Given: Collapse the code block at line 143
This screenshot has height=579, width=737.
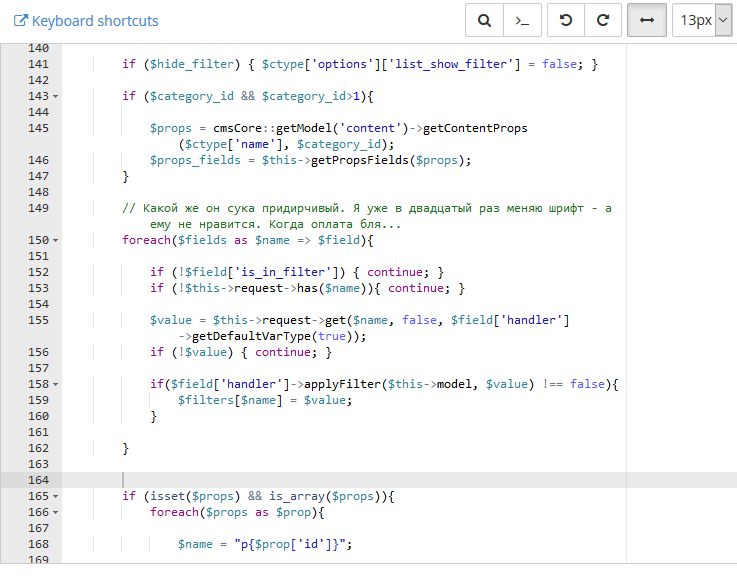Looking at the screenshot, I should 55,96.
